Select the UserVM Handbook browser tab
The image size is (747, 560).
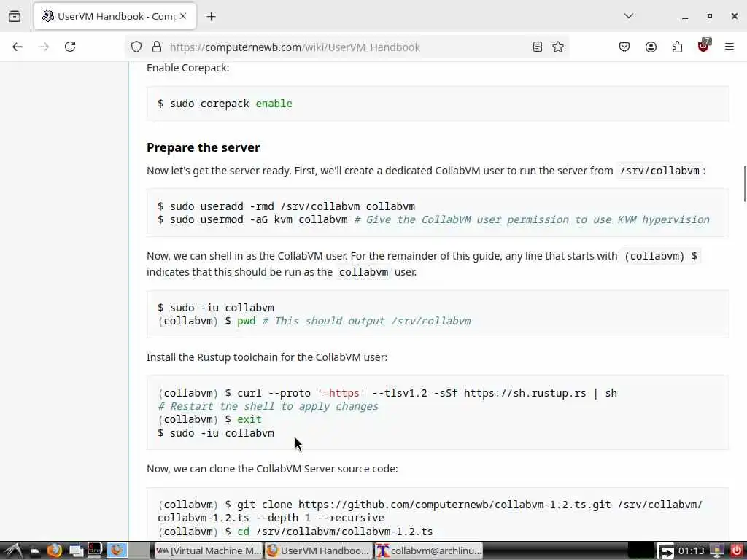(115, 17)
